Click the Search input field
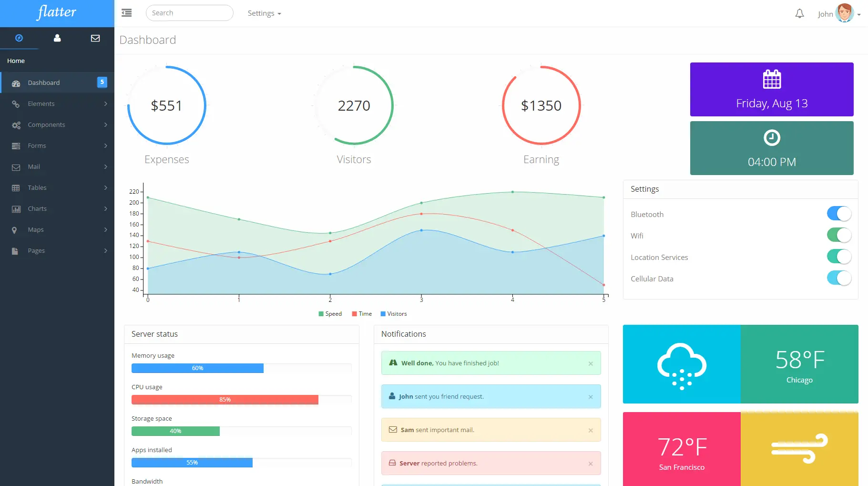This screenshot has width=868, height=486. click(x=190, y=13)
